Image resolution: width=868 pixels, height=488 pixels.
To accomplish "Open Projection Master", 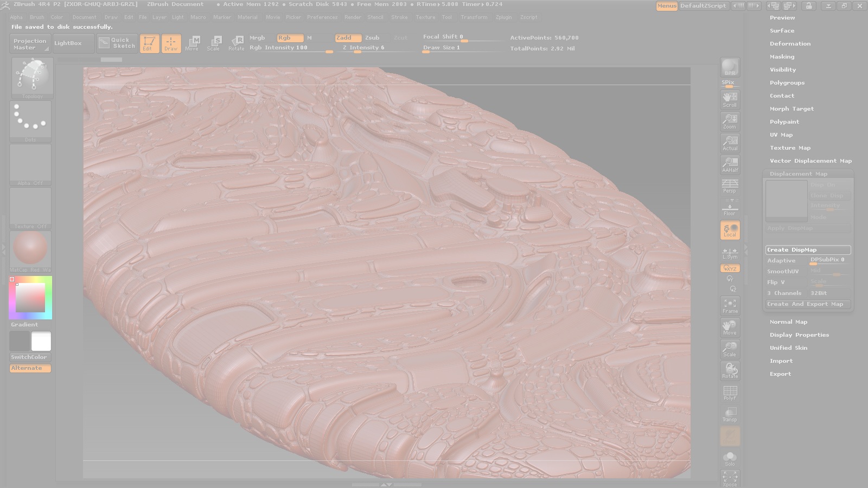I will [x=30, y=44].
